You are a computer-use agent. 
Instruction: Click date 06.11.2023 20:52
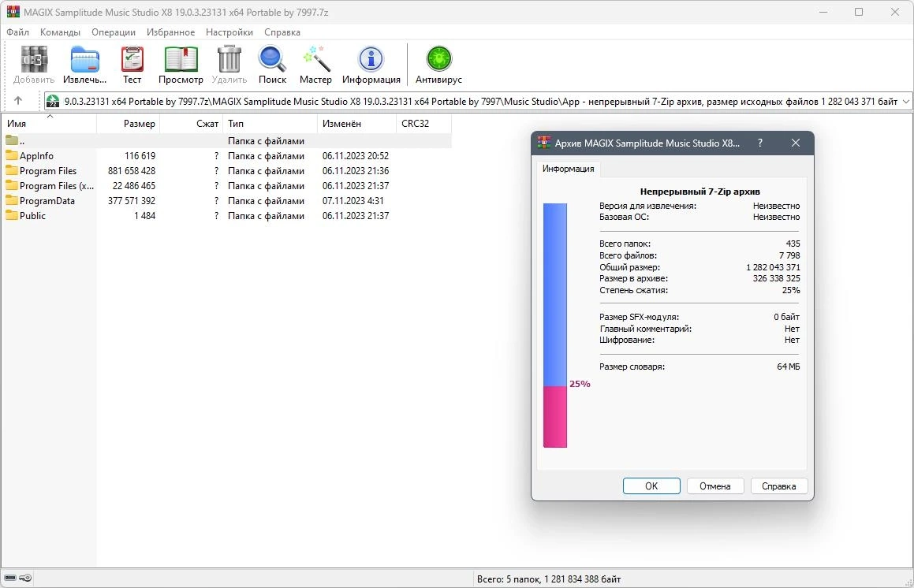356,155
